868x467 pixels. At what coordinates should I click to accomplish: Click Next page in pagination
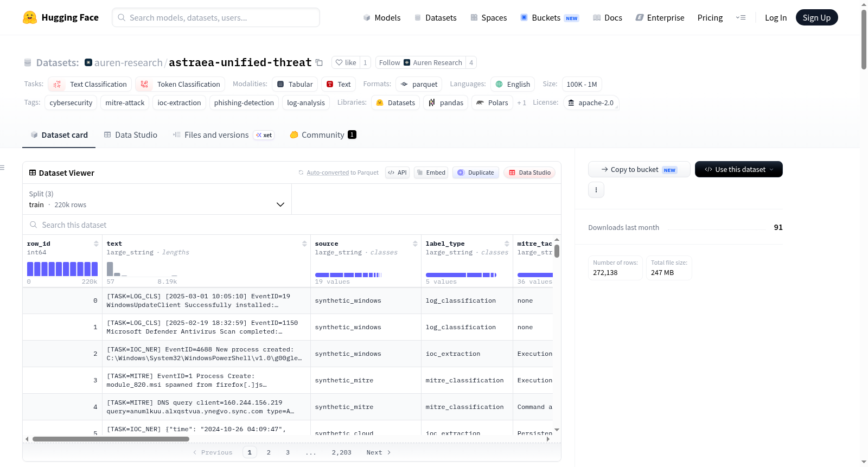click(379, 452)
